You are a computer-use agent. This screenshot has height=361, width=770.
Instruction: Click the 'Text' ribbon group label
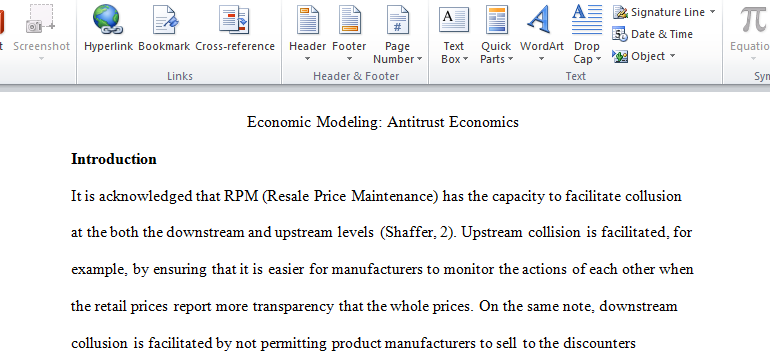point(576,76)
